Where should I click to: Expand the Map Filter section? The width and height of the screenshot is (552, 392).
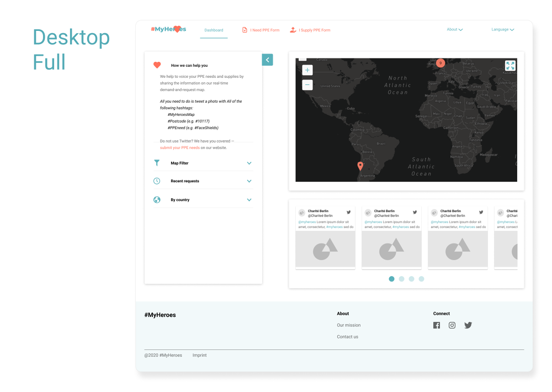coord(249,163)
